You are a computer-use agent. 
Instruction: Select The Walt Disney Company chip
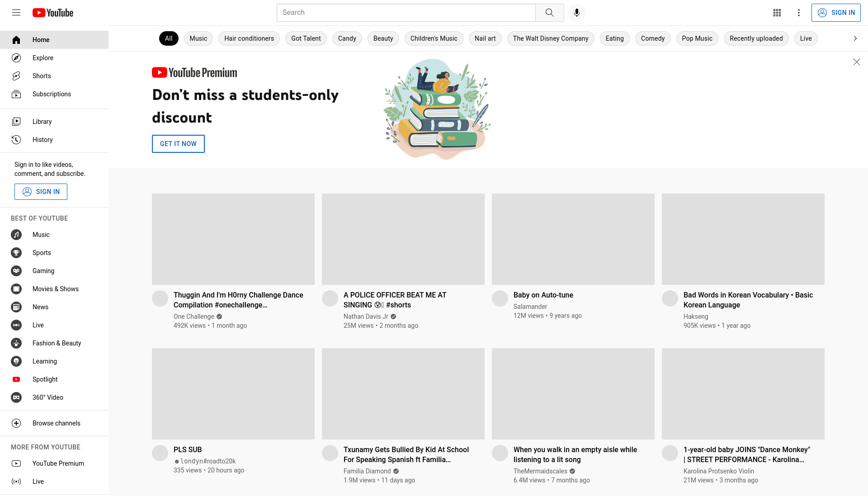tap(551, 38)
